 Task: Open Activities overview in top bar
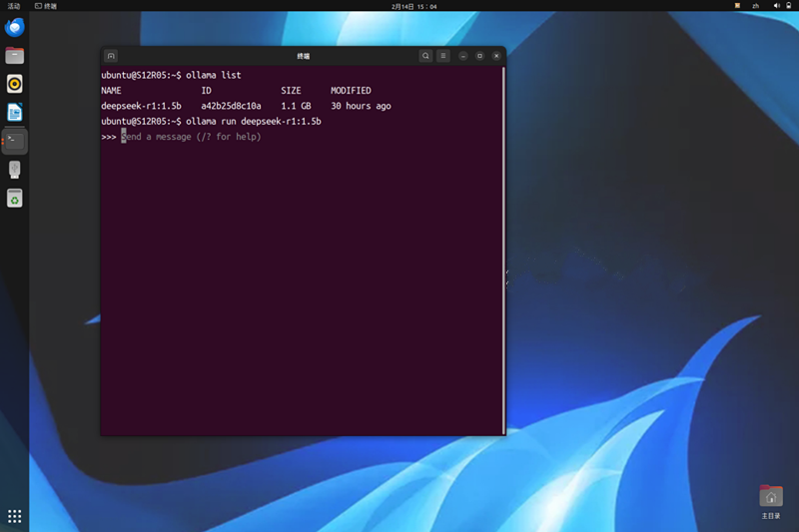tap(14, 6)
